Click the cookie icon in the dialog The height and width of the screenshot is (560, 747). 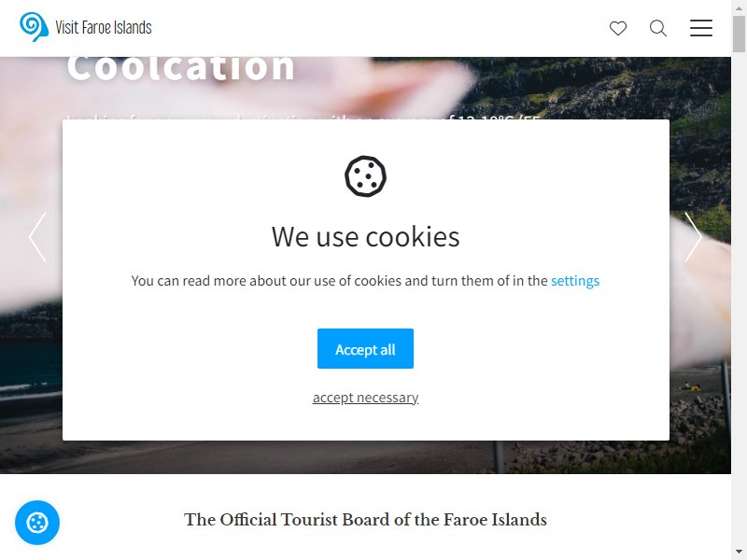[365, 176]
